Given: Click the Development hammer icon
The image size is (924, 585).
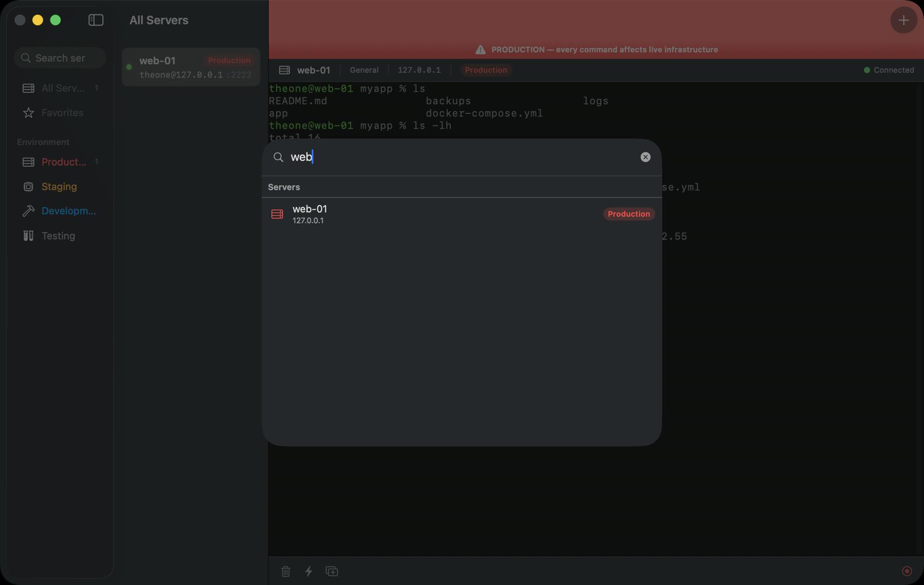Looking at the screenshot, I should 29,211.
